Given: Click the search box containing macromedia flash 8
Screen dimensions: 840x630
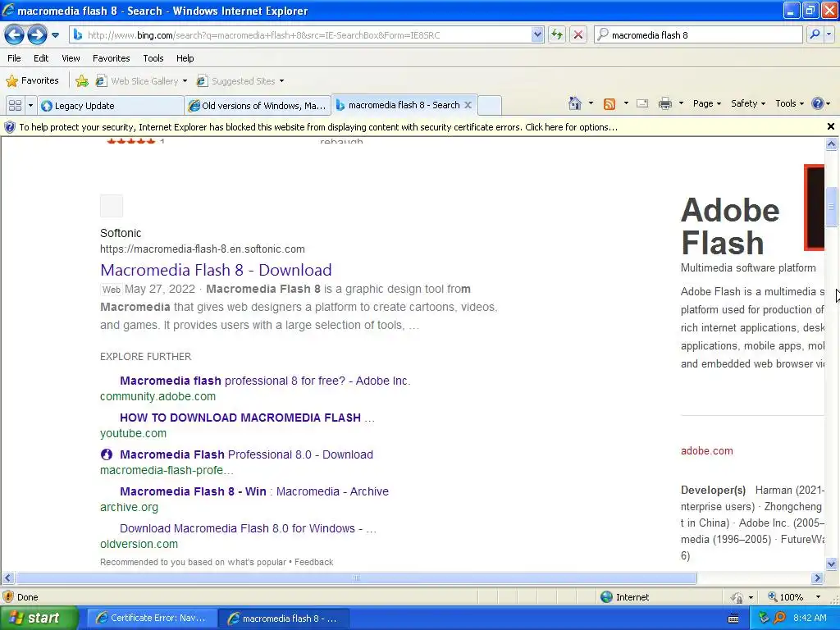Looking at the screenshot, I should tap(698, 34).
